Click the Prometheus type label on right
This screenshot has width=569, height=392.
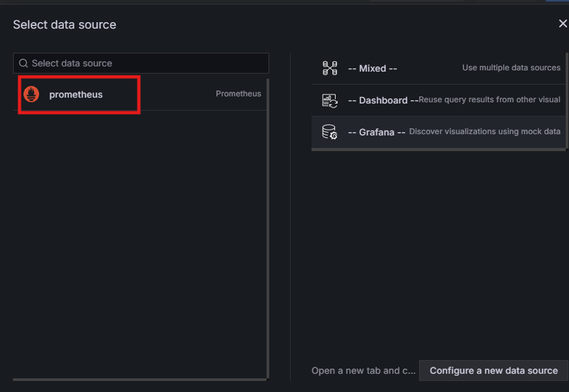click(239, 94)
